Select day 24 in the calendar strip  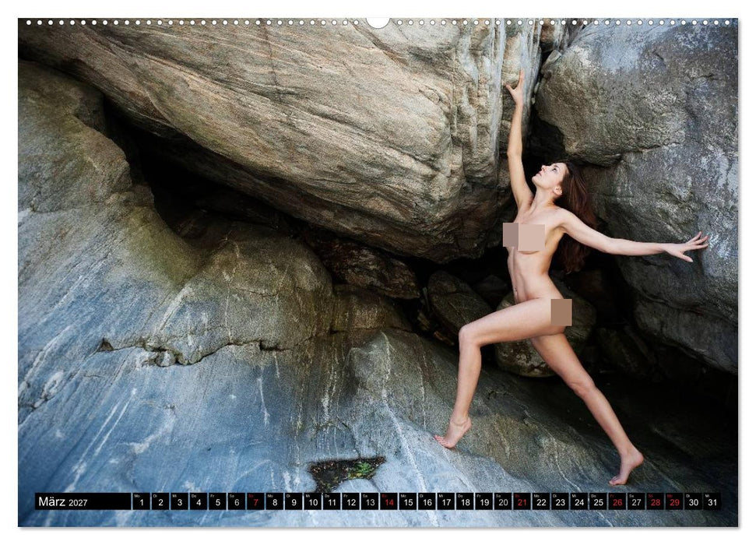tap(579, 501)
